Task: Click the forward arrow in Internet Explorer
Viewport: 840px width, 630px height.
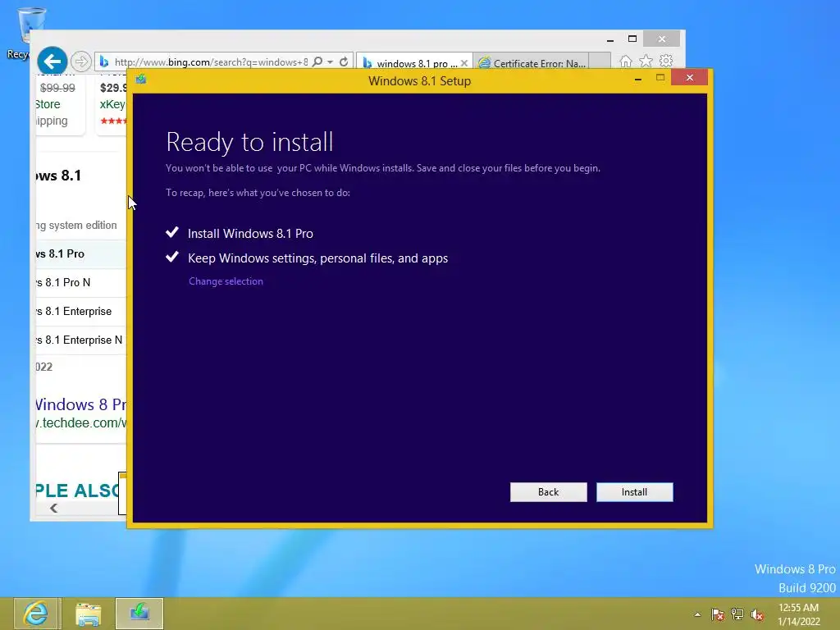Action: tap(81, 62)
